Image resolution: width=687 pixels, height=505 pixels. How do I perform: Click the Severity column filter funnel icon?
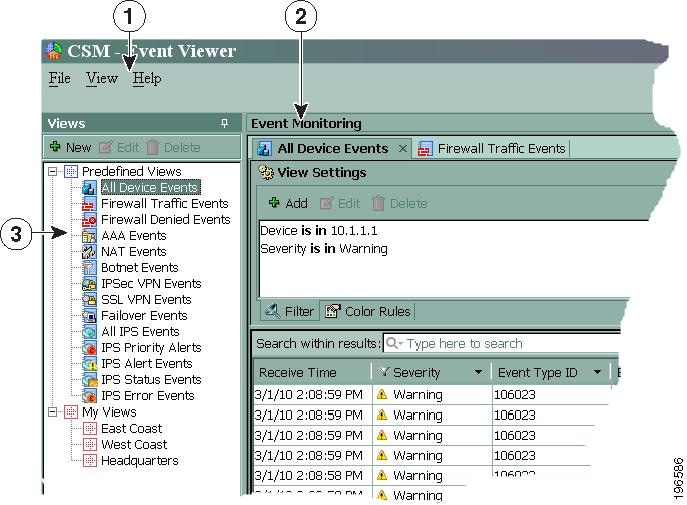(x=383, y=372)
